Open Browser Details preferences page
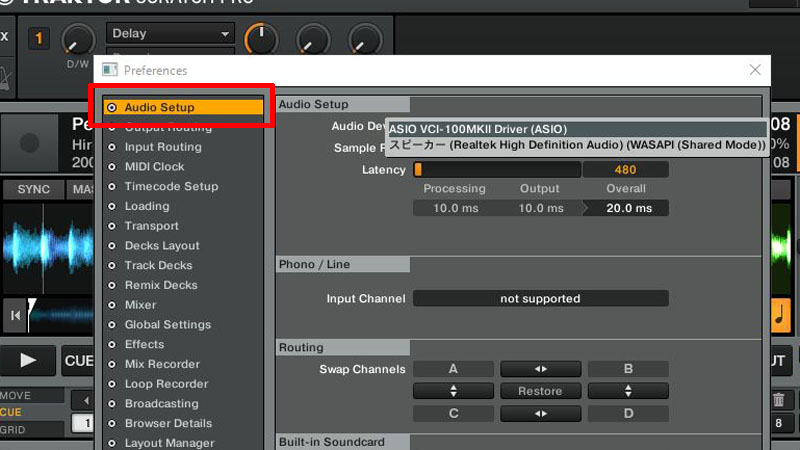This screenshot has width=800, height=450. (168, 423)
